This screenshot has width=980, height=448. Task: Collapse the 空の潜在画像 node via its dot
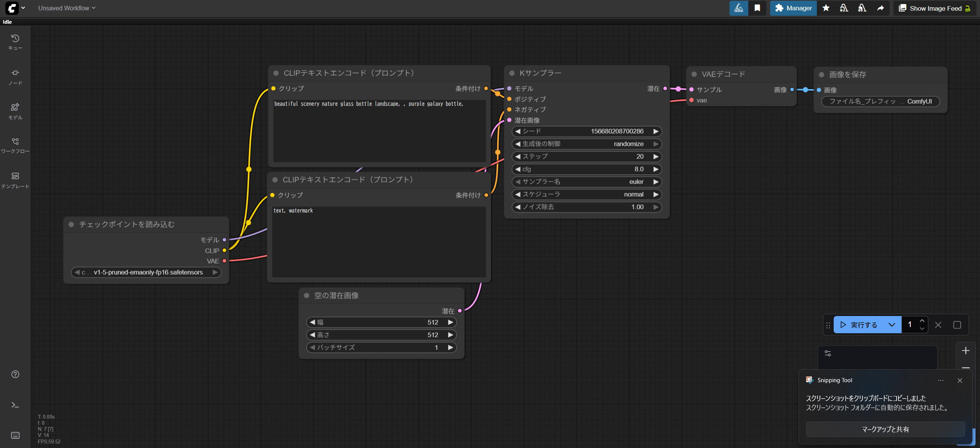(x=306, y=295)
